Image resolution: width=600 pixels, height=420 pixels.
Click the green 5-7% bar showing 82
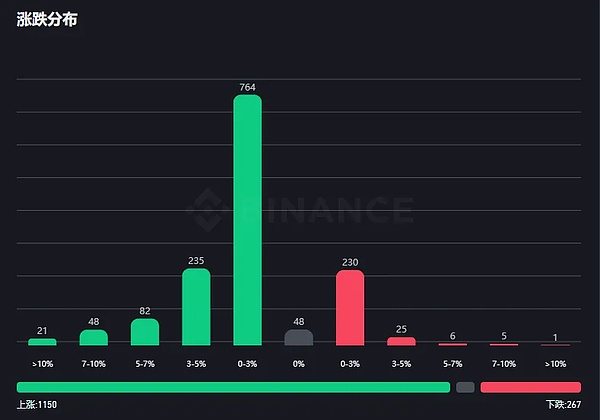(x=145, y=332)
